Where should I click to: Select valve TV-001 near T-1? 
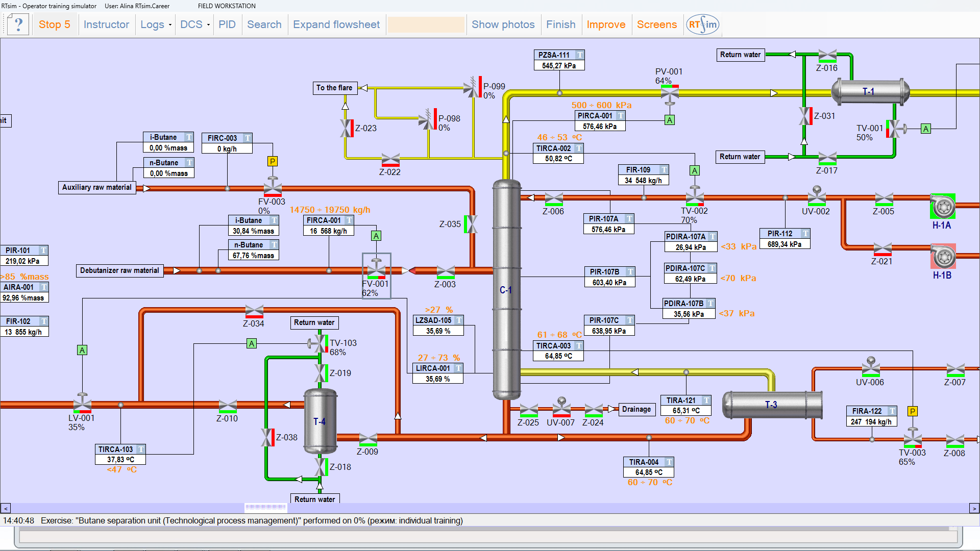click(896, 129)
